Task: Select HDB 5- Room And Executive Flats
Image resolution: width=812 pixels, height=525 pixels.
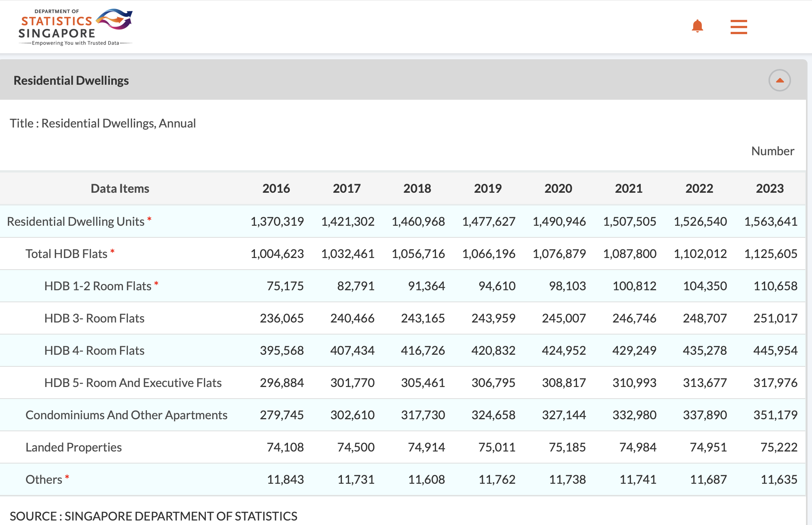Action: pos(133,383)
